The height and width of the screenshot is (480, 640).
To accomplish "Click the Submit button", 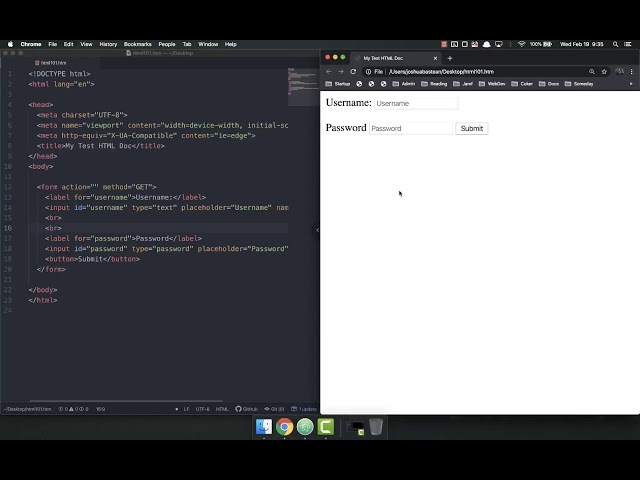I will click(471, 128).
